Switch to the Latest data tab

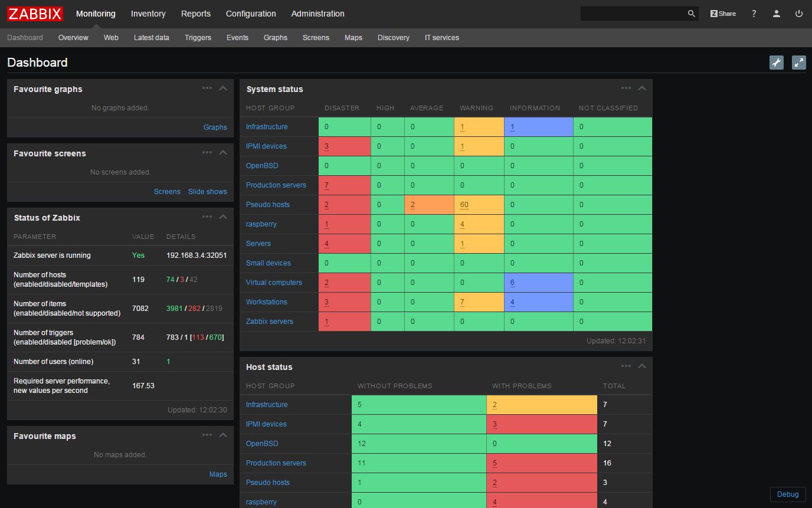[x=151, y=37]
